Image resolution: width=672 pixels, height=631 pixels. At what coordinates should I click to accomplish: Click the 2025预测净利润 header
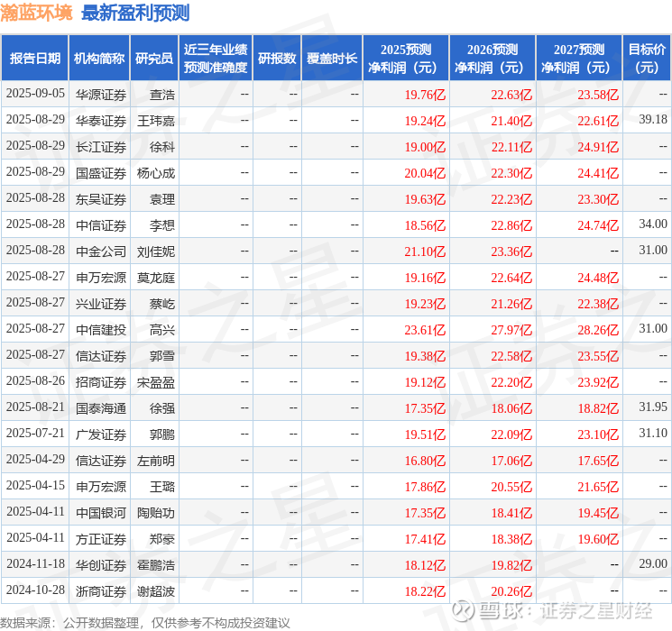point(405,59)
